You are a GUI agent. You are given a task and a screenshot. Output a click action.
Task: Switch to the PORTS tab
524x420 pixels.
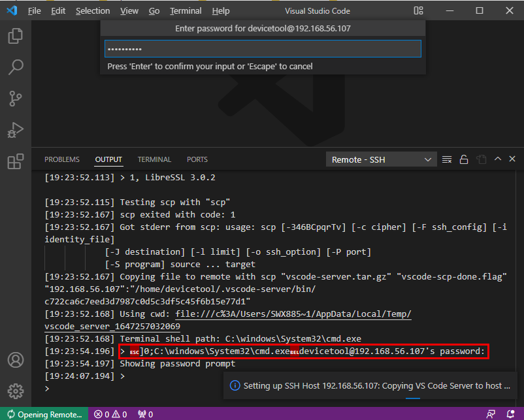(x=197, y=160)
